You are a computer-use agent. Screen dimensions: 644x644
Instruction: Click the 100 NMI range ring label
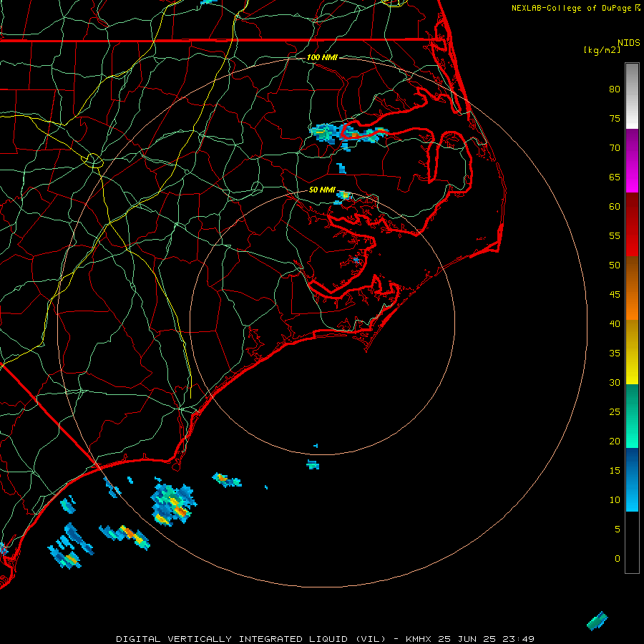click(322, 57)
